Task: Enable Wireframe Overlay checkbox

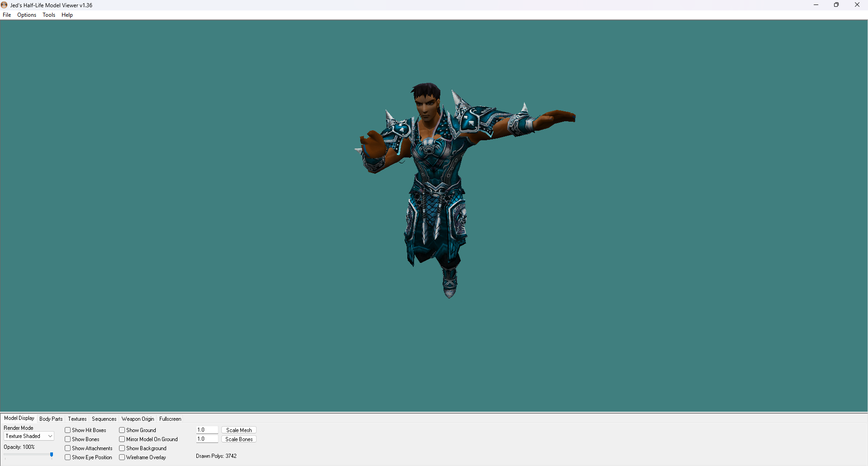Action: [x=122, y=457]
